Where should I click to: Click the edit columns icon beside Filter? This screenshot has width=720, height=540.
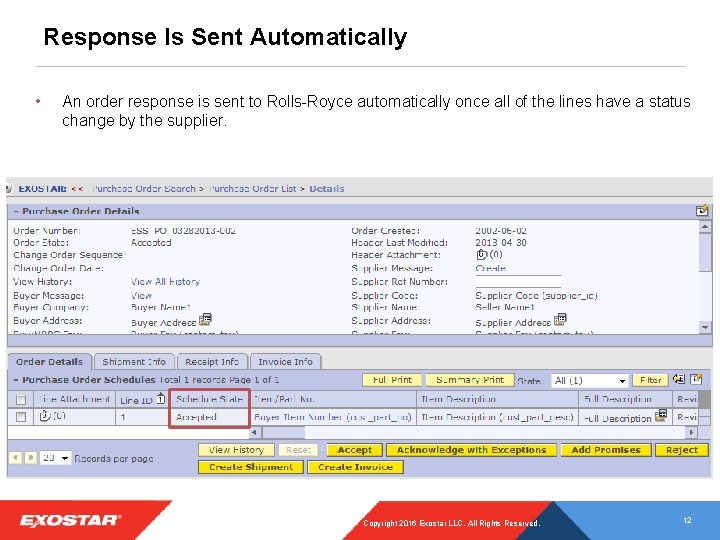696,379
